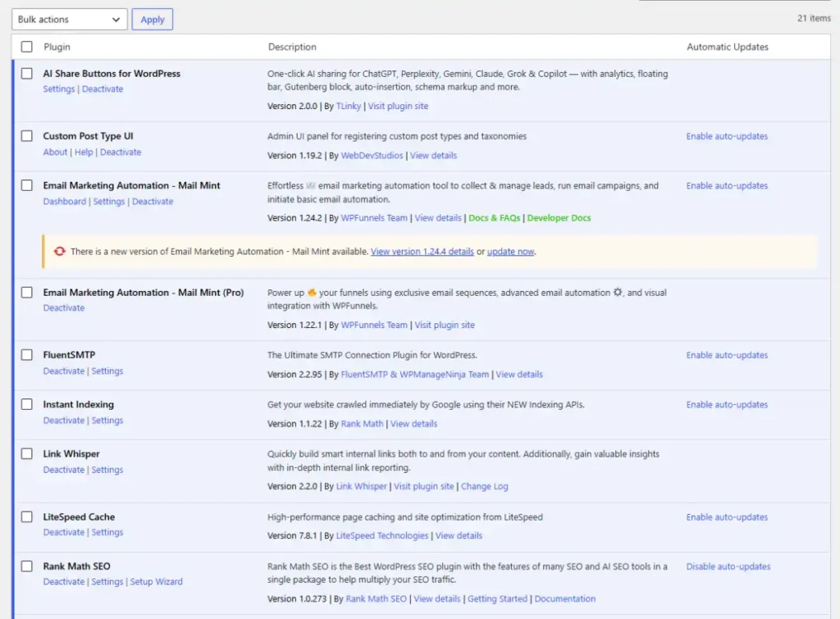The height and width of the screenshot is (619, 840).
Task: Enable auto-updates for Instant Indexing
Action: pos(727,404)
